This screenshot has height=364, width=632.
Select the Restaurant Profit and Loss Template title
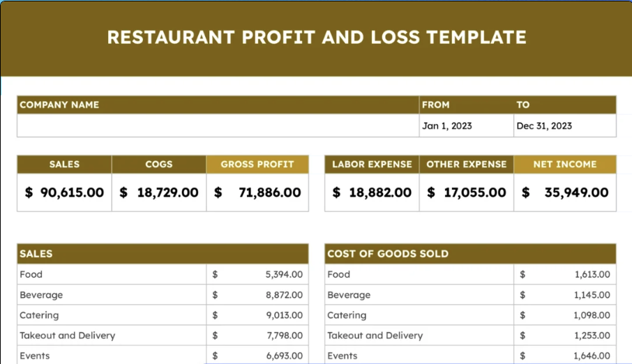[316, 37]
